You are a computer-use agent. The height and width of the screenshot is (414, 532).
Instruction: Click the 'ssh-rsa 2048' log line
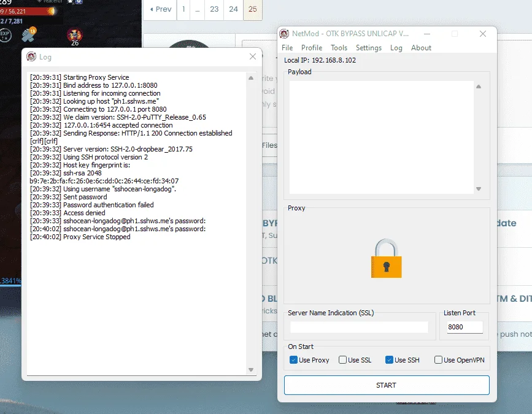click(x=66, y=173)
